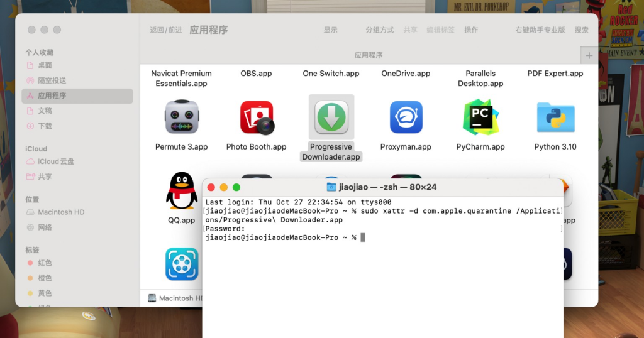Open the Python 3.10 folder icon
This screenshot has width=644, height=338.
click(555, 117)
